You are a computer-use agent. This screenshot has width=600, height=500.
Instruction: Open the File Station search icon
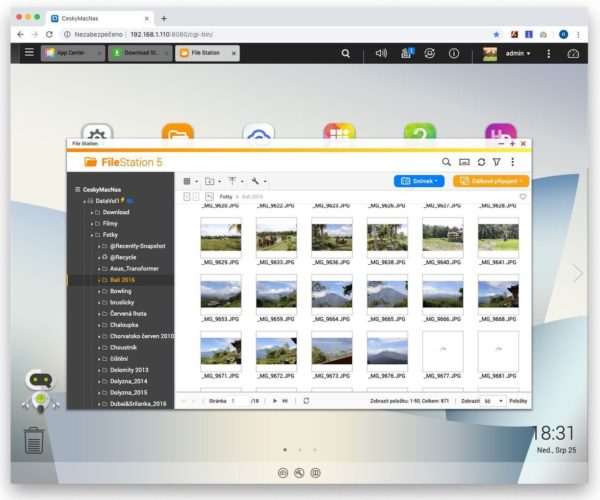click(446, 161)
